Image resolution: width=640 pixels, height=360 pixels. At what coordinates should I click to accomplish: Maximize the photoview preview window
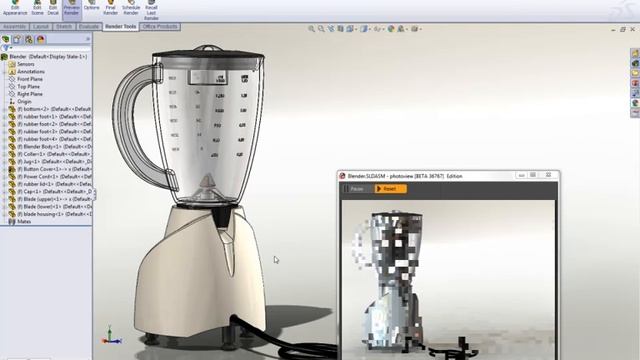533,175
